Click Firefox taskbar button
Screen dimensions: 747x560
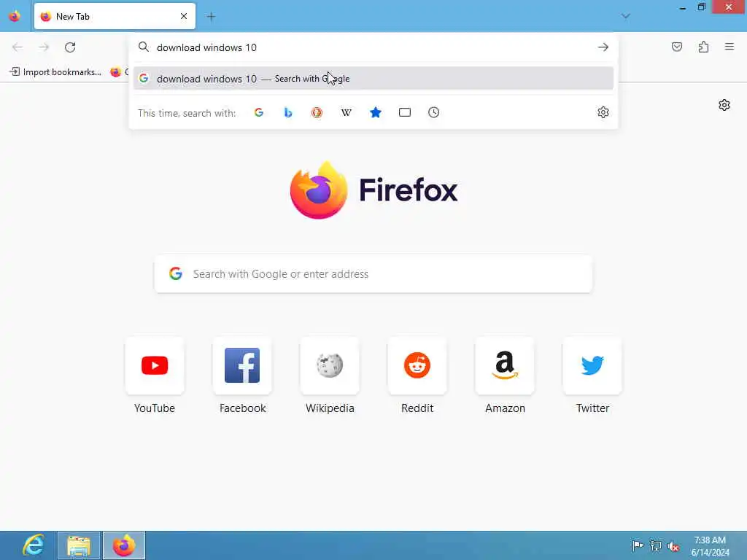click(x=124, y=545)
